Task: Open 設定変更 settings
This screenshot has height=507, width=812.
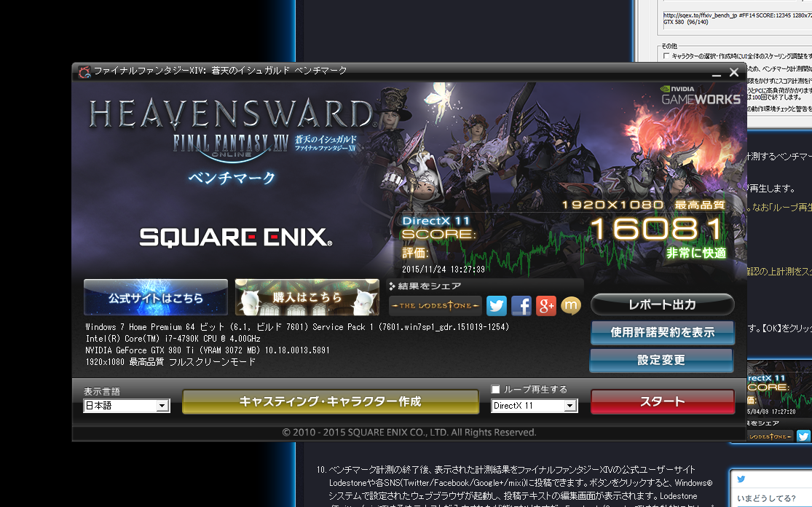Action: (661, 360)
